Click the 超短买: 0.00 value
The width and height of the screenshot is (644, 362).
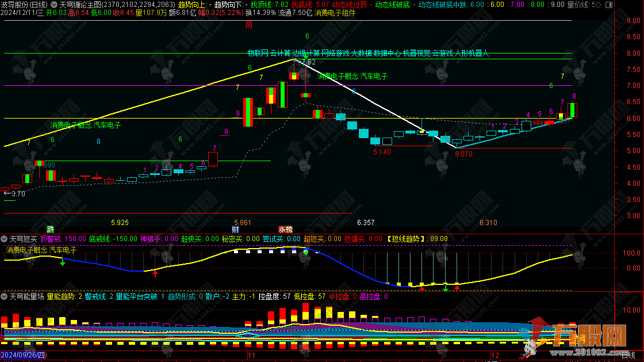click(x=323, y=239)
